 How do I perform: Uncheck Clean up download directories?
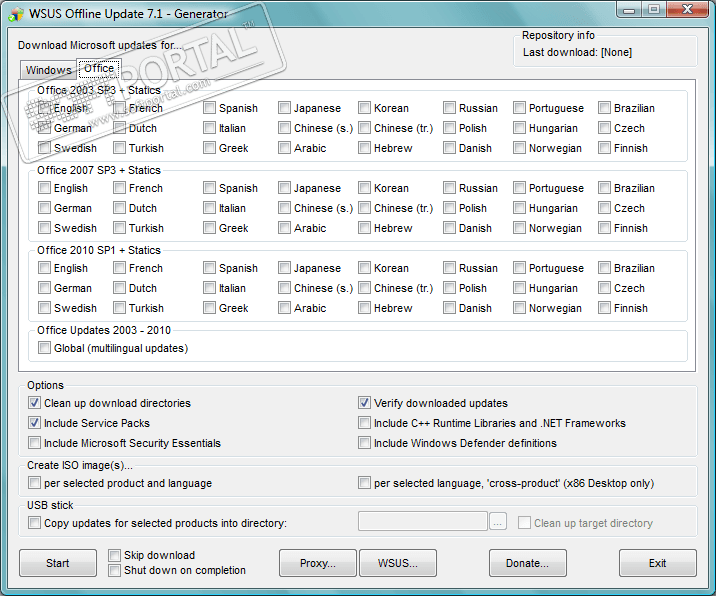[x=34, y=403]
